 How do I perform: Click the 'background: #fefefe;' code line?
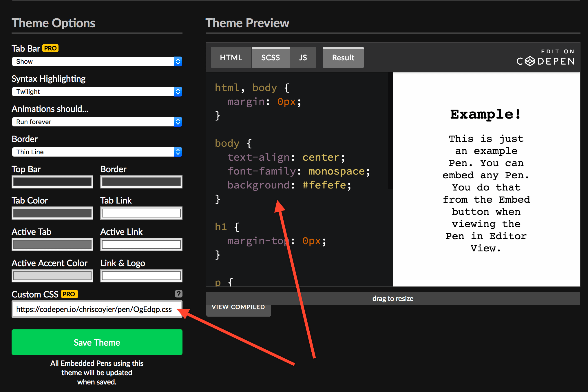click(x=289, y=185)
